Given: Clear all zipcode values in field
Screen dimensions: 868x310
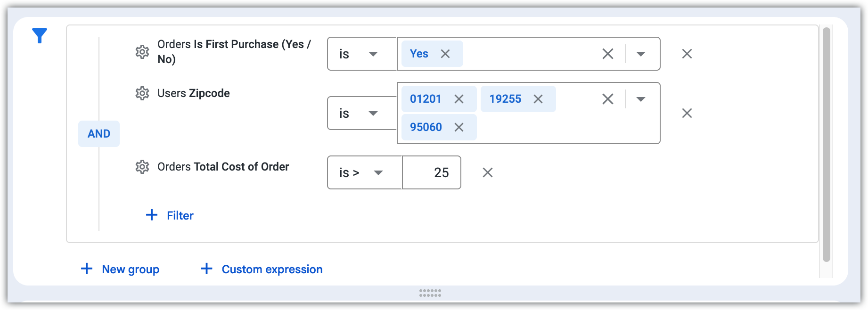Looking at the screenshot, I should click(x=608, y=99).
